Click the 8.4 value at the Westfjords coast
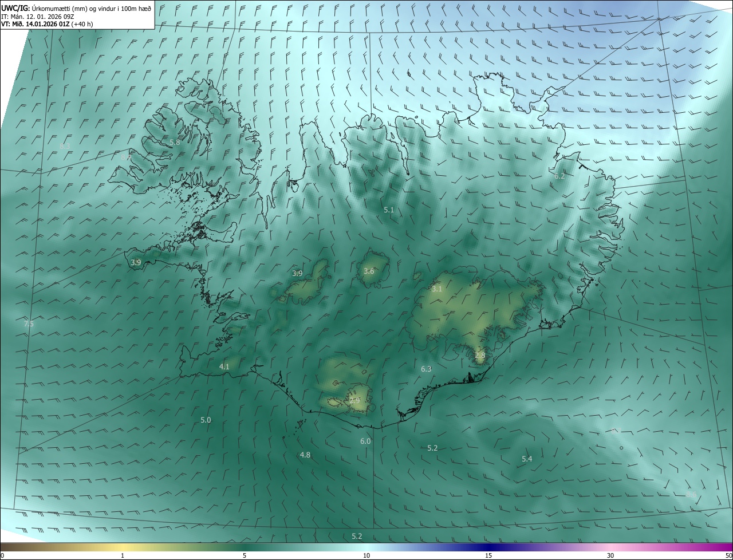This screenshot has height=560, width=733. tap(126, 157)
